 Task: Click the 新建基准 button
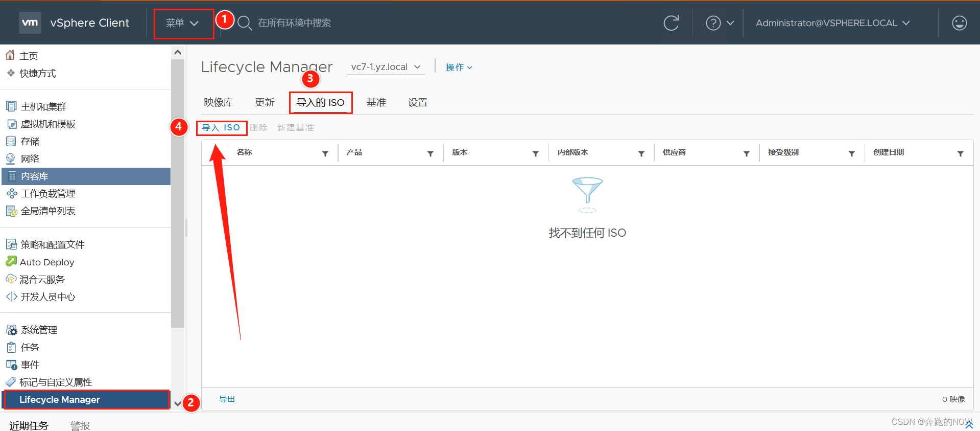click(295, 127)
